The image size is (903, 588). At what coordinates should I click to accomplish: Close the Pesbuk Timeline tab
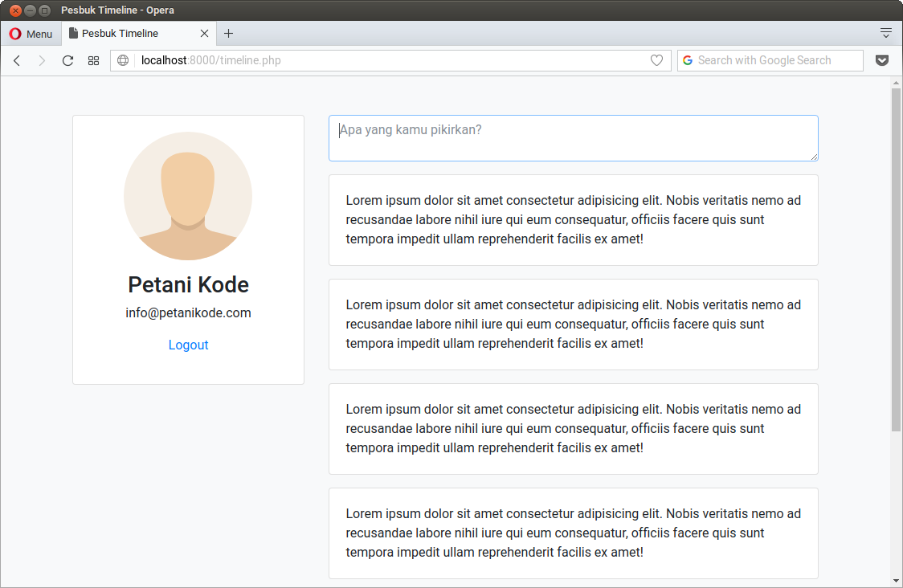(204, 34)
